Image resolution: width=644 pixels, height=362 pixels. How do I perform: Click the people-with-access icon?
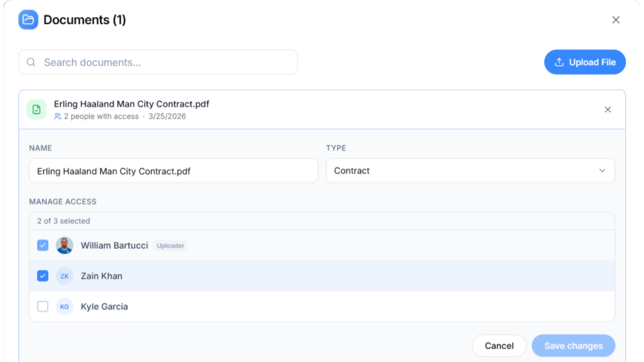(57, 116)
